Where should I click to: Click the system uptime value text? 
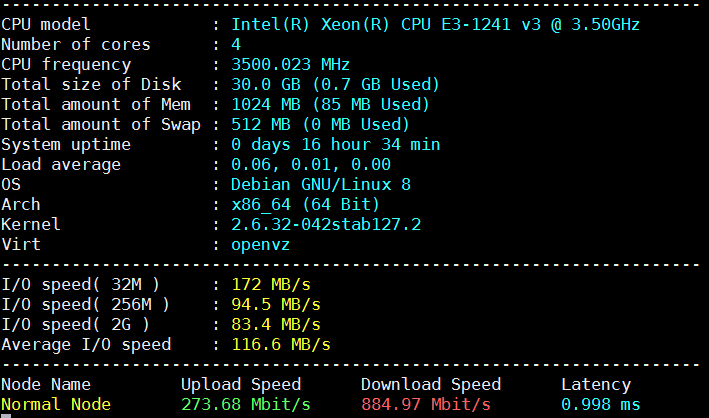click(x=335, y=144)
